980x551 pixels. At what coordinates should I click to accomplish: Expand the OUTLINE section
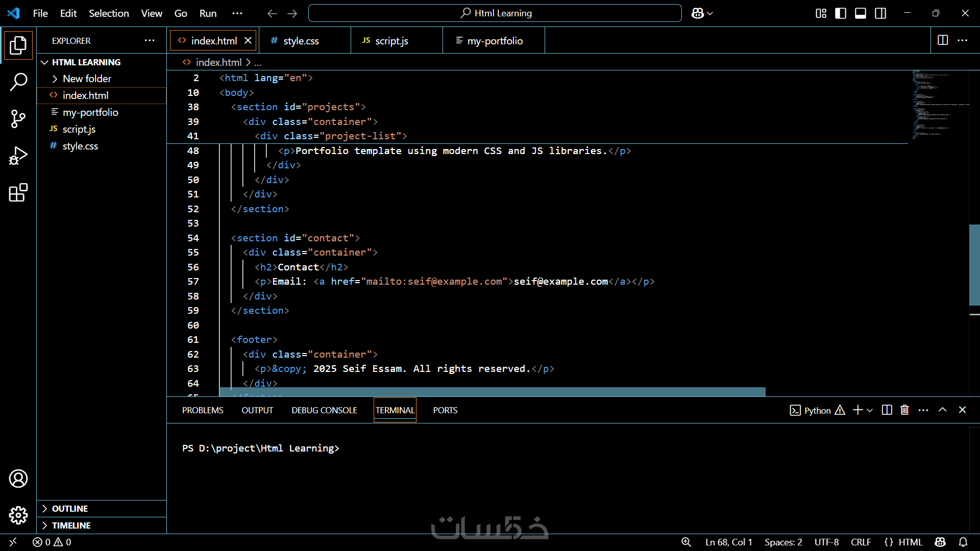pos(70,509)
